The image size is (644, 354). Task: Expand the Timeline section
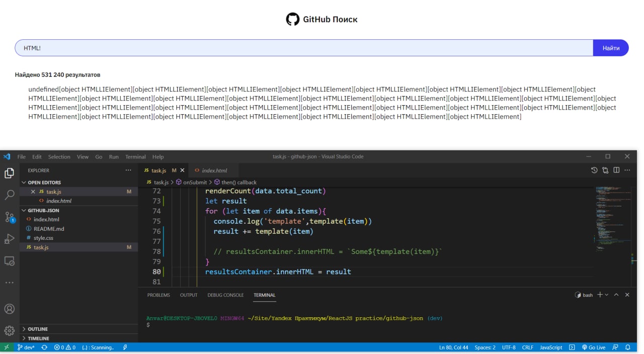point(78,338)
